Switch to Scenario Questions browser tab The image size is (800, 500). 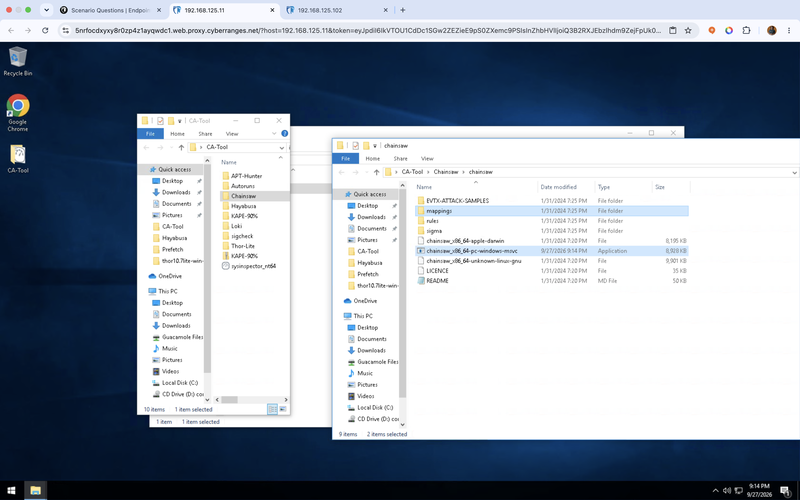tap(110, 10)
